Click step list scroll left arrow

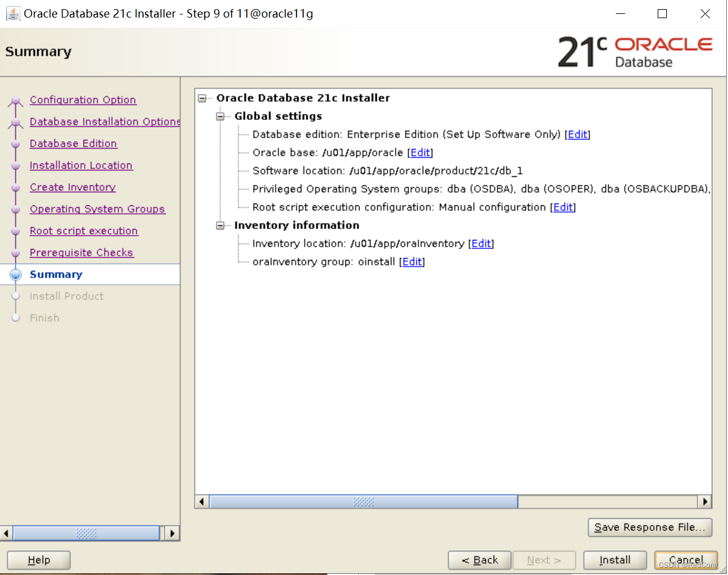coord(7,533)
